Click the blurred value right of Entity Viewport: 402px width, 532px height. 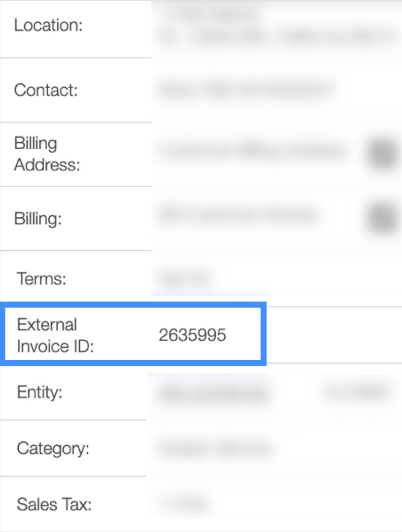click(x=354, y=393)
